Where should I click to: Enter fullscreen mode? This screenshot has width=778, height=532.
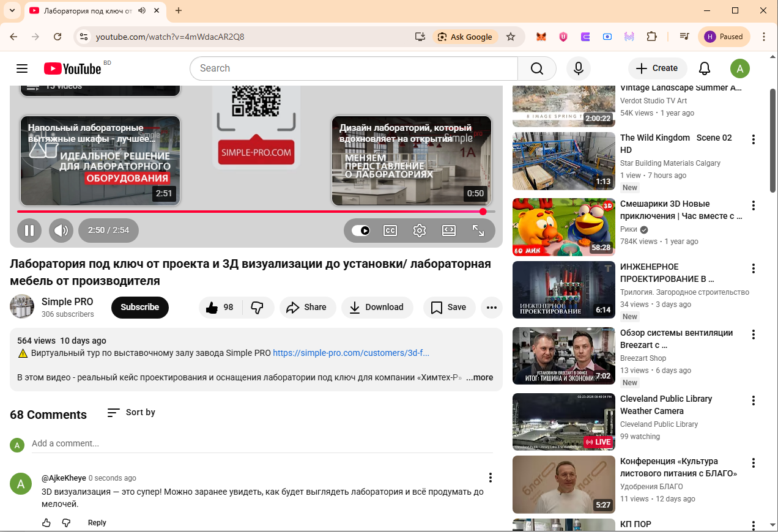coord(478,231)
